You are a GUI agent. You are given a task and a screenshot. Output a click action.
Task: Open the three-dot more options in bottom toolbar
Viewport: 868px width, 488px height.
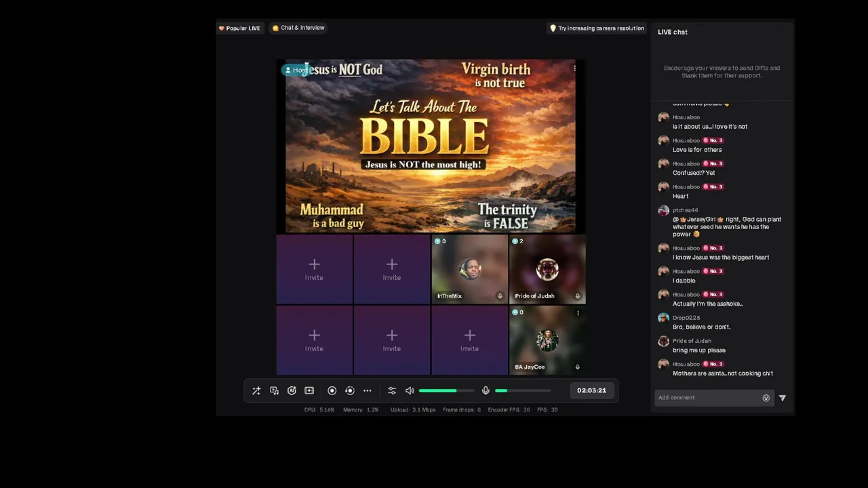(368, 391)
